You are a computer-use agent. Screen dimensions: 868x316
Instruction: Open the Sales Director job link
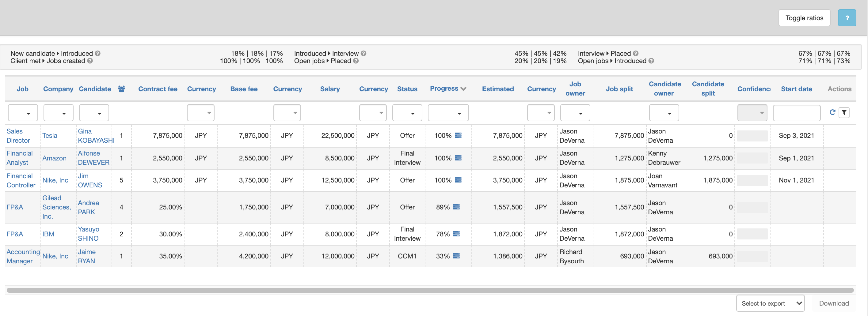(x=18, y=136)
